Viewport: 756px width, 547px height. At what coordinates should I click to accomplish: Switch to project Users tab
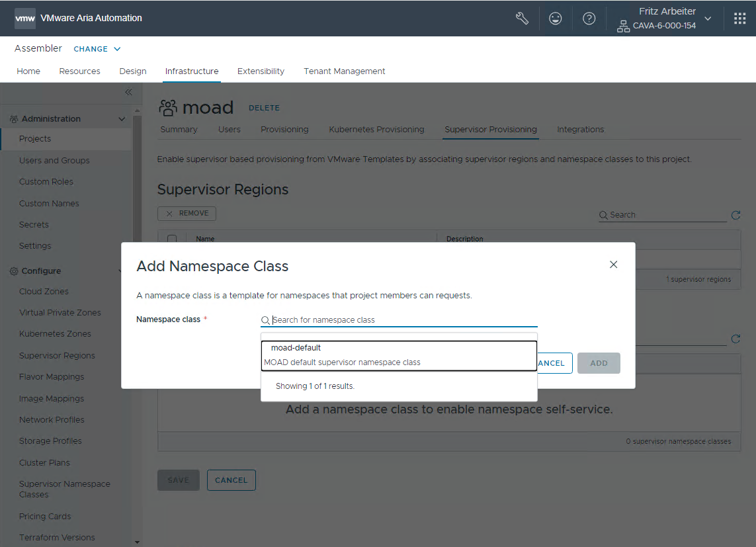[229, 129]
